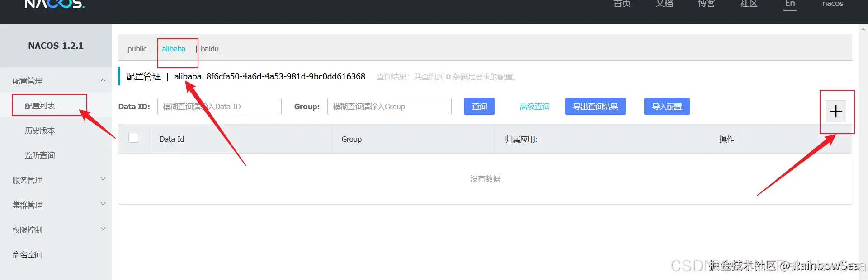Click the 查询 search button

[479, 107]
